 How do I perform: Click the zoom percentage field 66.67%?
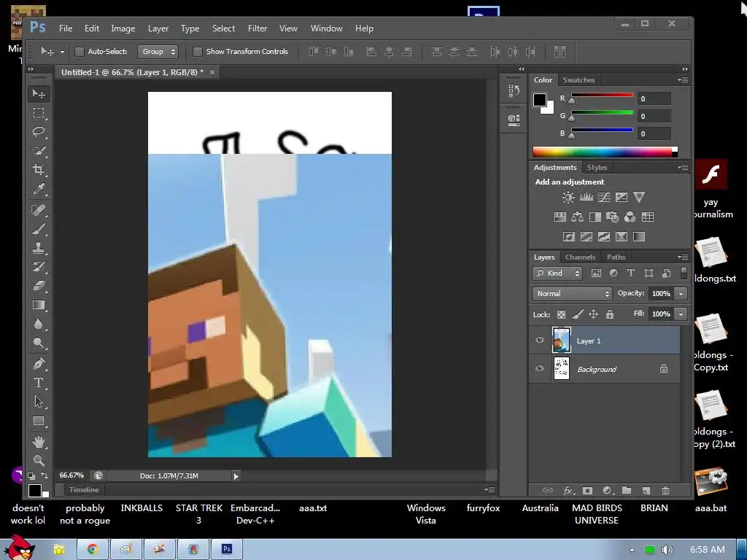[71, 475]
